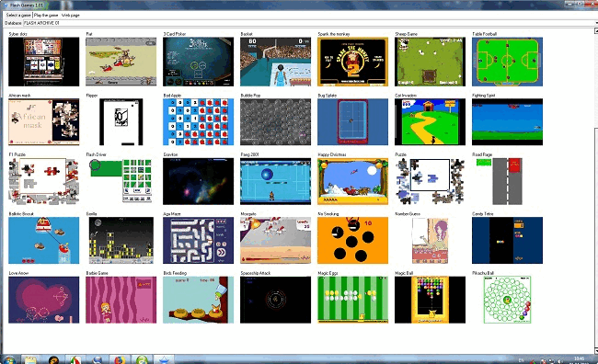Select the Flipper game thumbnail
598x364 pixels.
coord(121,122)
